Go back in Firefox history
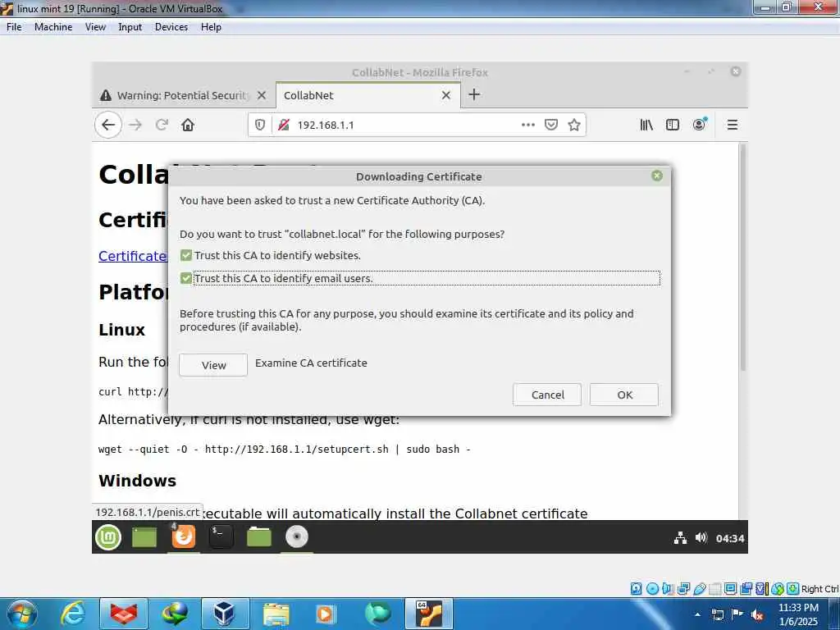The image size is (840, 630). coord(108,125)
